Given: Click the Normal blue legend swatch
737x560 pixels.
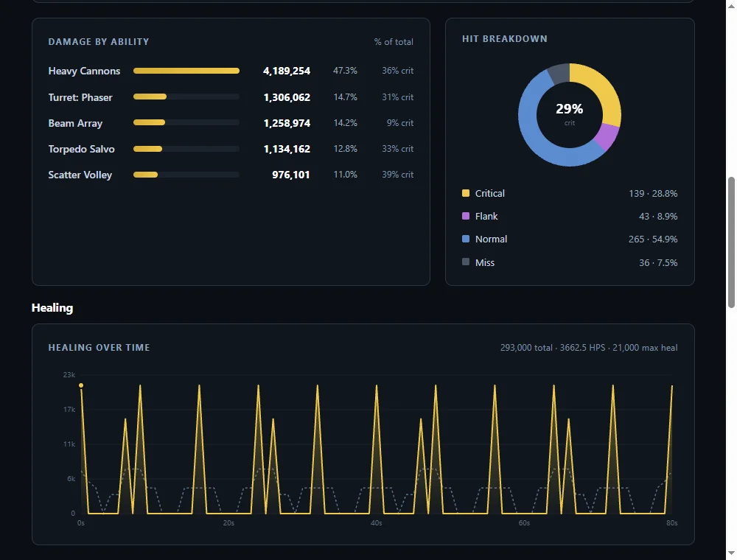Looking at the screenshot, I should point(466,239).
